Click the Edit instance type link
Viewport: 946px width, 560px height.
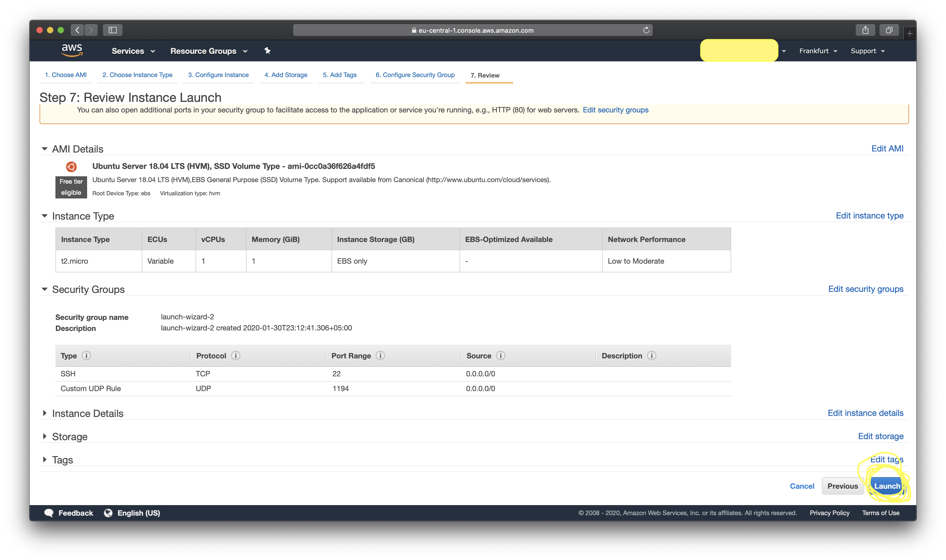tap(869, 215)
